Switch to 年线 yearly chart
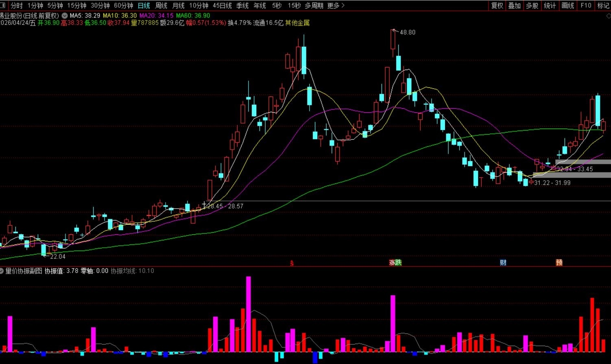 click(x=260, y=5)
